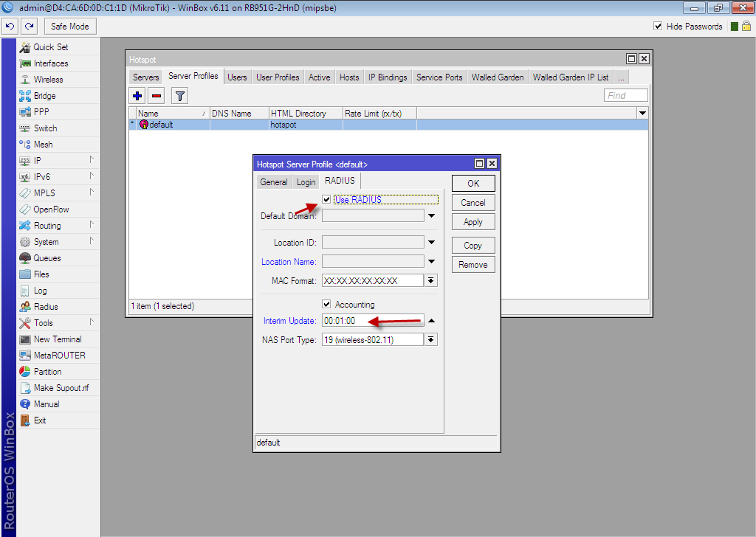Open the Log section icon
This screenshot has width=756, height=537.
point(25,291)
